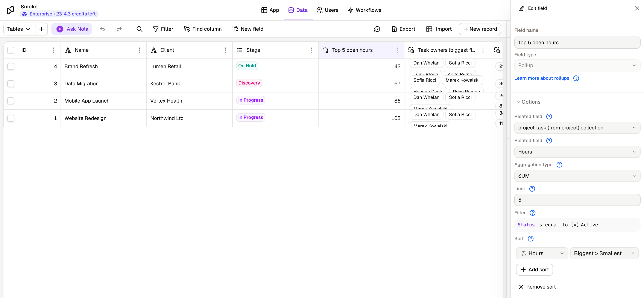Image resolution: width=644 pixels, height=298 pixels.
Task: Click help icon next to Sort
Action: pos(530,239)
